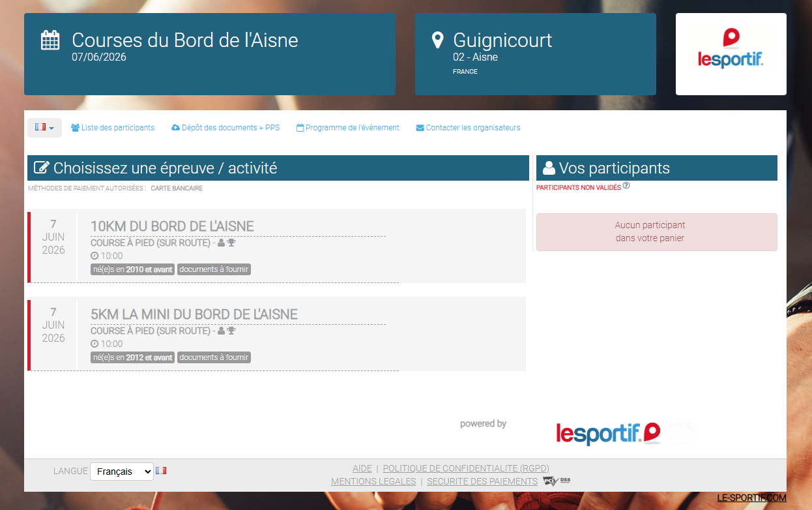
Task: Select the 10KM DU BORD DE L'AISNE race
Action: click(x=172, y=226)
